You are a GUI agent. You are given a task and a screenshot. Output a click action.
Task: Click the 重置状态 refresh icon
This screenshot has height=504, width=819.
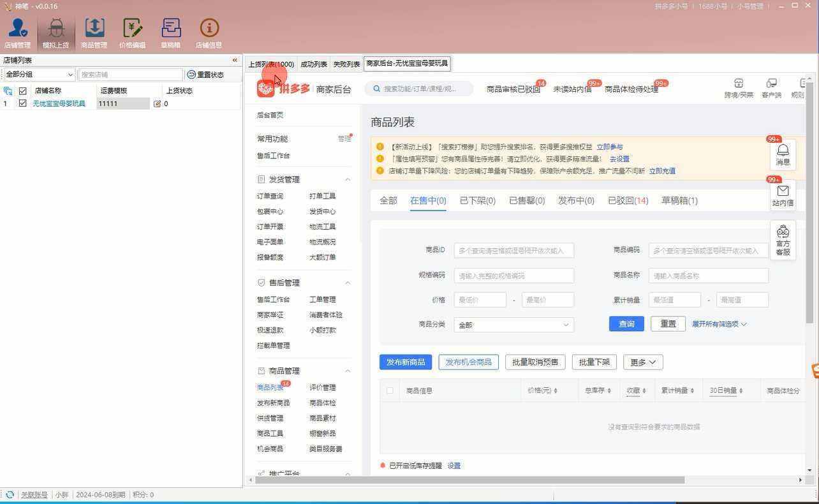(191, 75)
